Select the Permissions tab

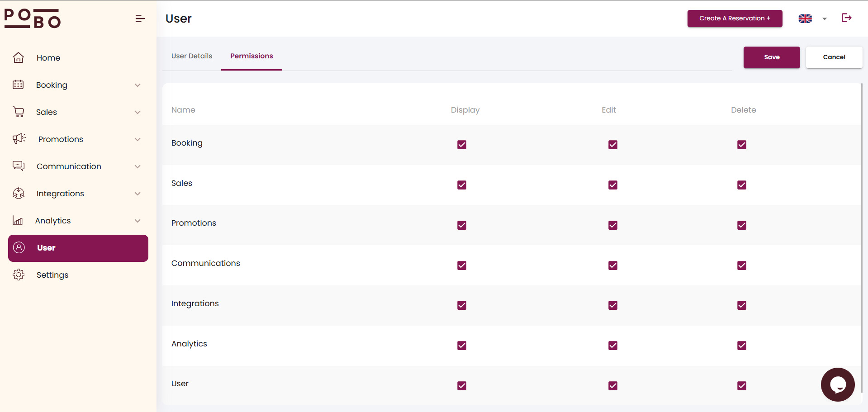[251, 56]
